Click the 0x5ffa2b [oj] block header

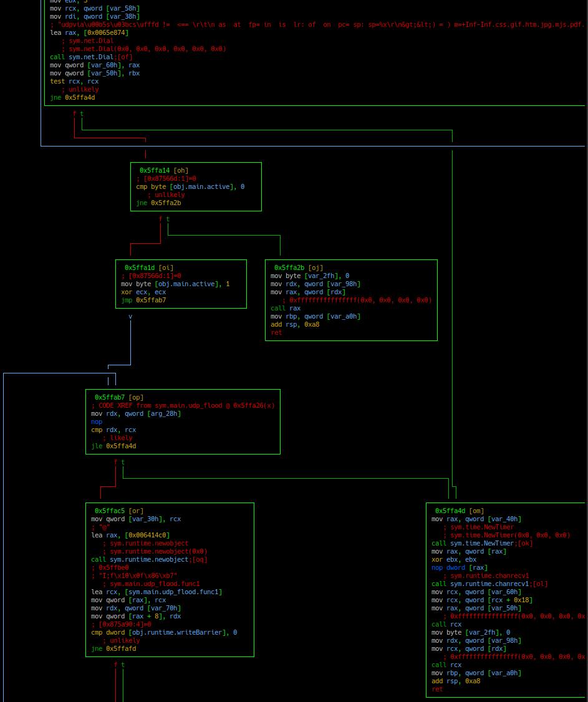(x=299, y=267)
